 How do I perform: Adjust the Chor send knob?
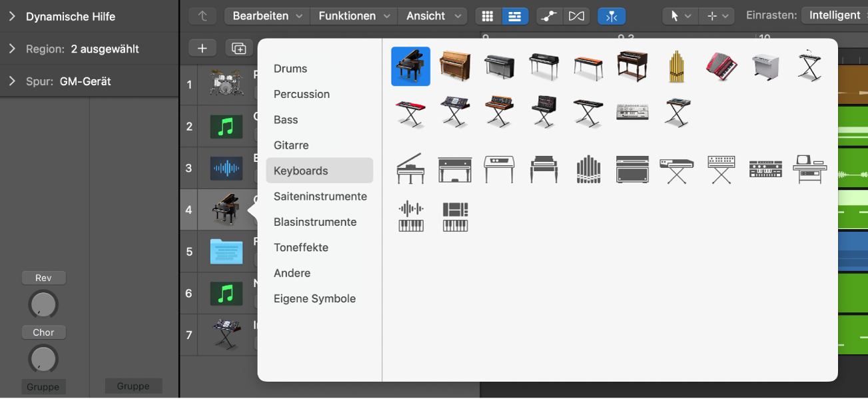[x=43, y=358]
